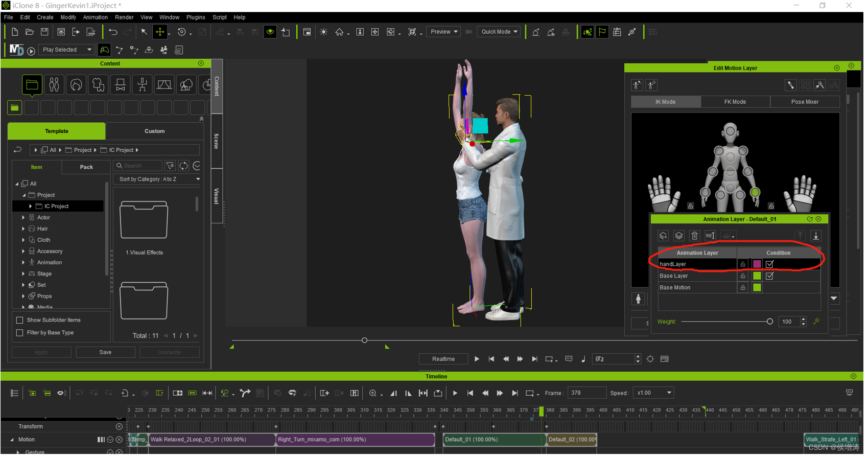
Task: Open the Render menu
Action: point(124,17)
